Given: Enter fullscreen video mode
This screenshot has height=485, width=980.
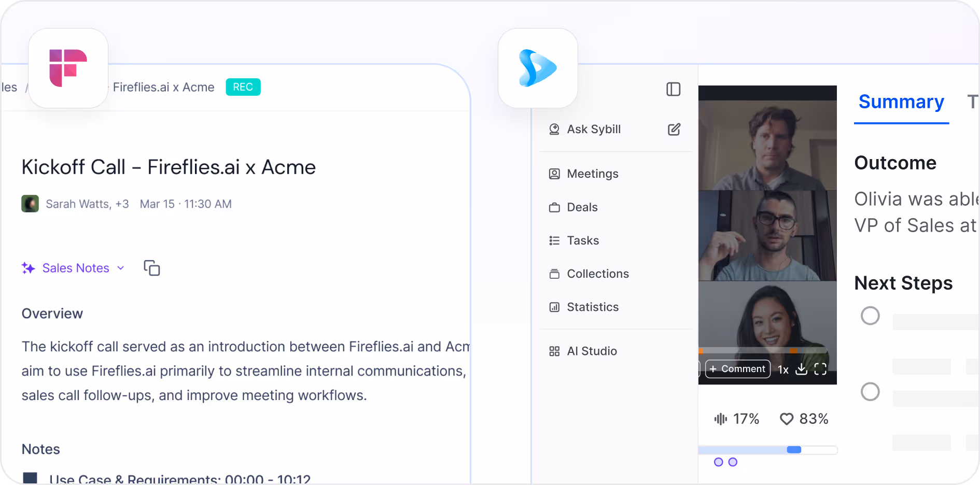Looking at the screenshot, I should [820, 369].
